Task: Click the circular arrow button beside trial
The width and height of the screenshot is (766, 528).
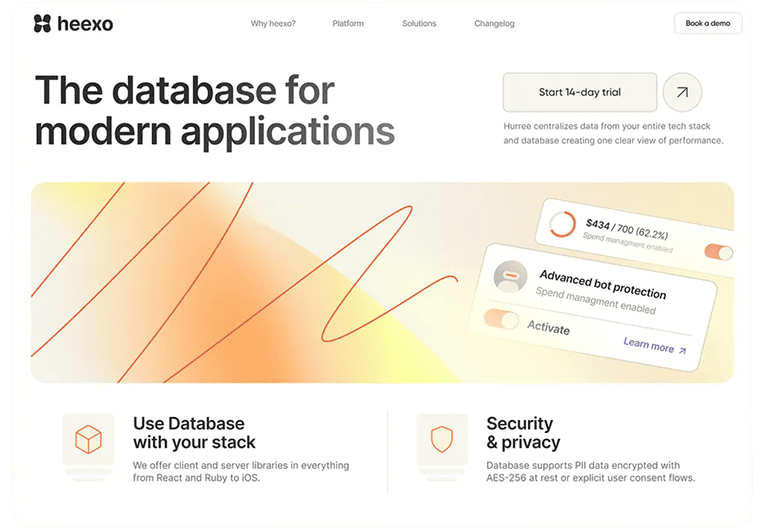Action: click(682, 92)
